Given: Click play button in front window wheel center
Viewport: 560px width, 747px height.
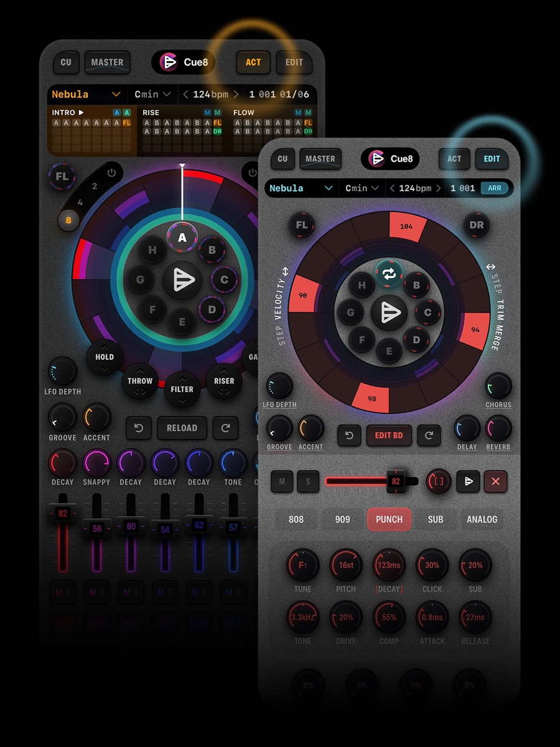Looking at the screenshot, I should (x=389, y=313).
